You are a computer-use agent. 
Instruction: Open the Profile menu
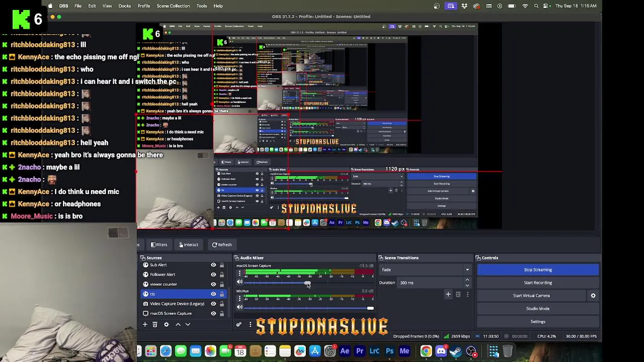(x=144, y=6)
